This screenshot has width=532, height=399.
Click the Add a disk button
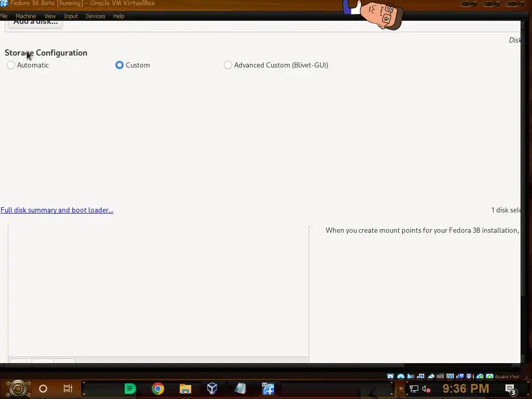[35, 23]
